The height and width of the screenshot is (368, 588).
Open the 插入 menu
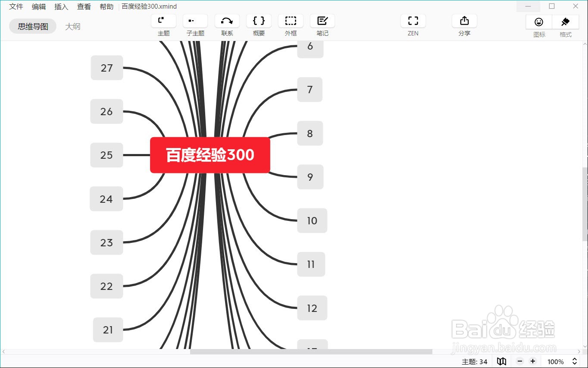(61, 6)
